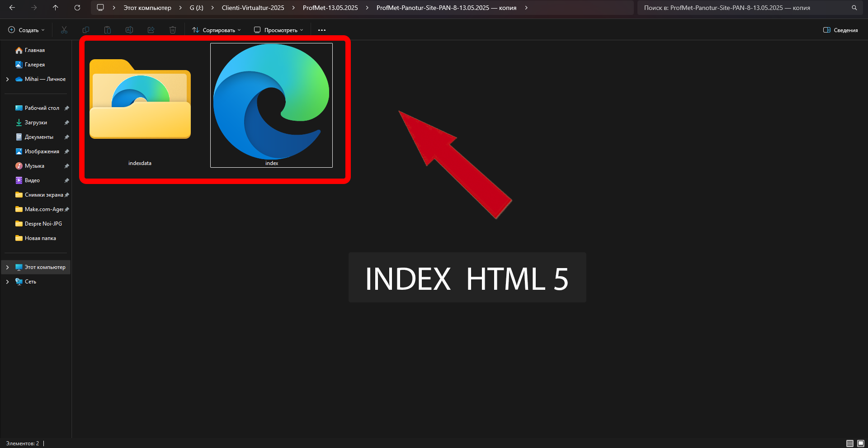Open the Сортировать dropdown
Screen dimensions: 868x448
point(217,30)
